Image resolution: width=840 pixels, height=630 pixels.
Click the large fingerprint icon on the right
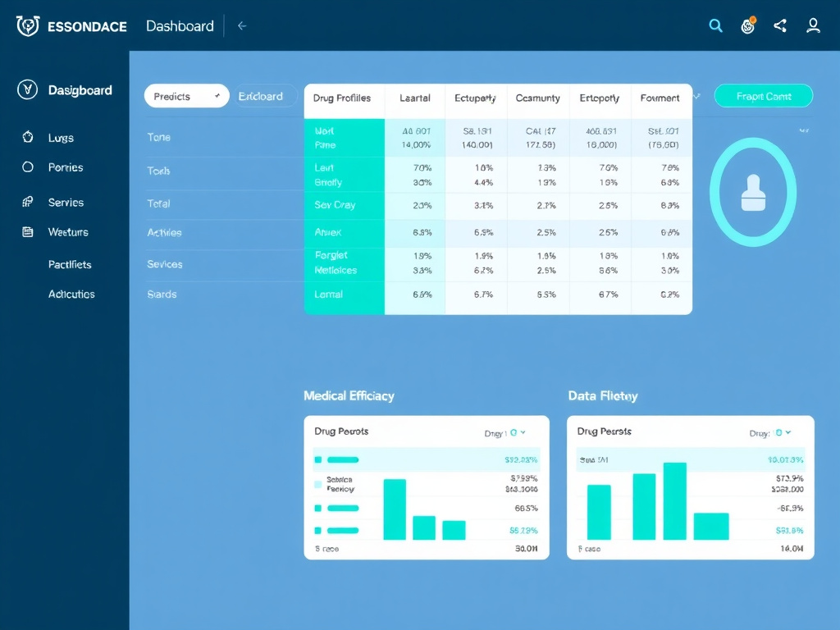752,191
